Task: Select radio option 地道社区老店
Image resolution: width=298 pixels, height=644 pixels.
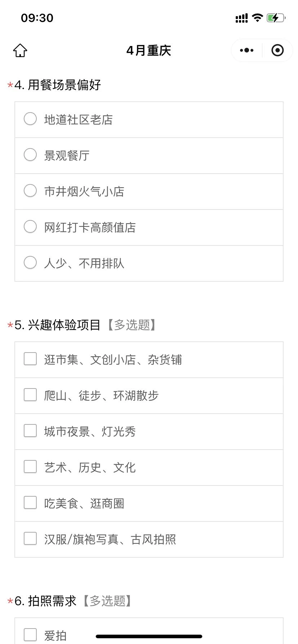Action: tap(30, 119)
